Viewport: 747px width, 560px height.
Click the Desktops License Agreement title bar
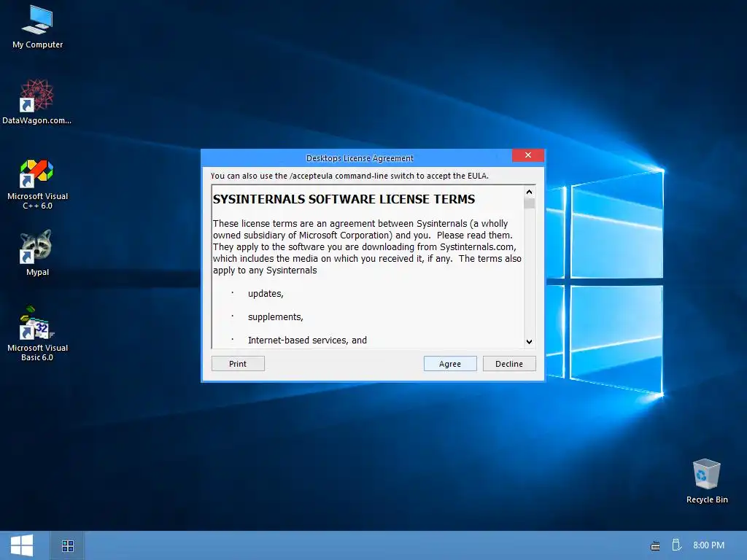click(x=360, y=158)
